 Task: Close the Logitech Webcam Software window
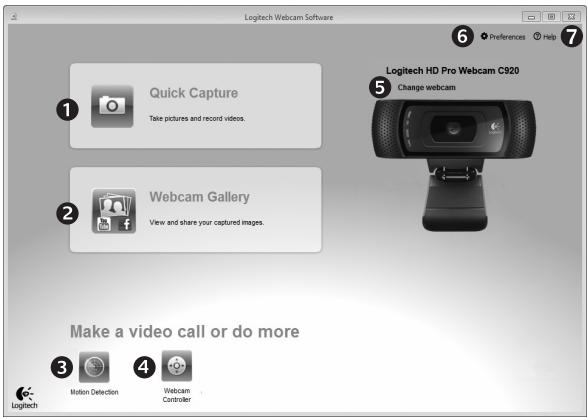(571, 17)
